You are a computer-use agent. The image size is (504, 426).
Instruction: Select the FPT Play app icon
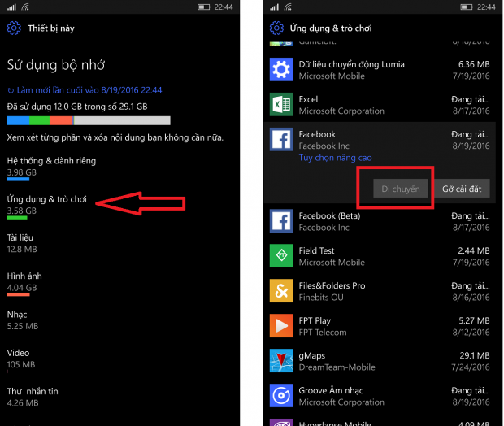(281, 326)
